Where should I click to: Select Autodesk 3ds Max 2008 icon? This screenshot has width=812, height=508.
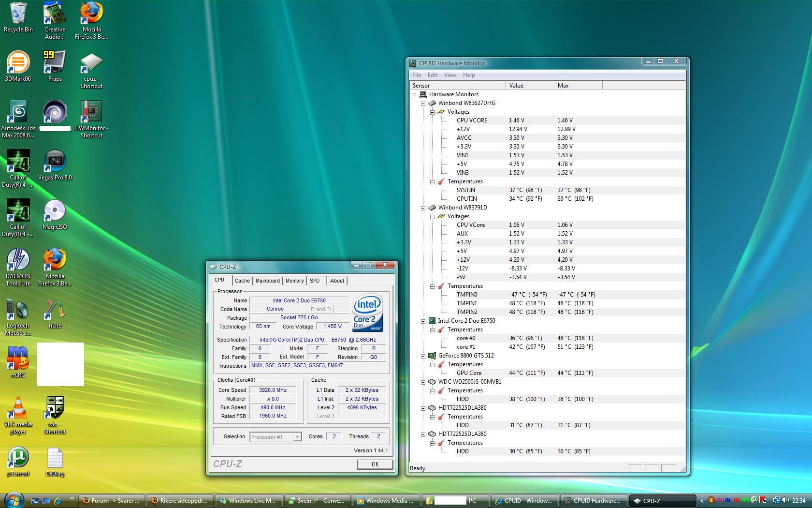(18, 120)
